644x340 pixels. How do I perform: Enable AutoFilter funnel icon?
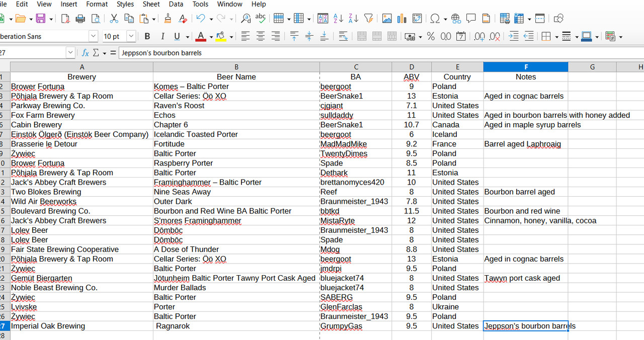tap(369, 19)
